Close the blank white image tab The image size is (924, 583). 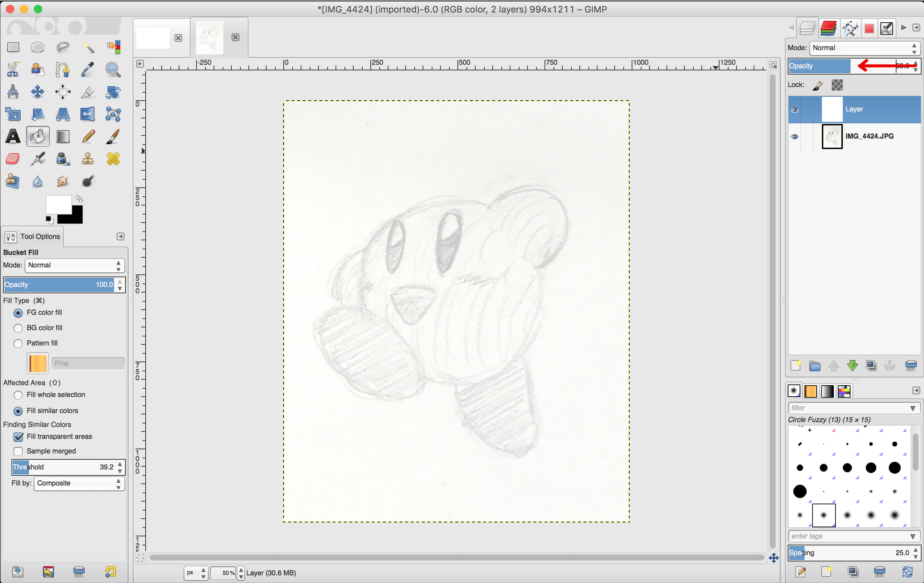pyautogui.click(x=178, y=38)
